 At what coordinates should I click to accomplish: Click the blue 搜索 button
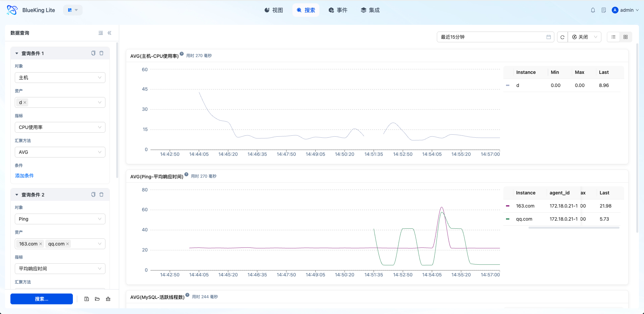pyautogui.click(x=42, y=299)
